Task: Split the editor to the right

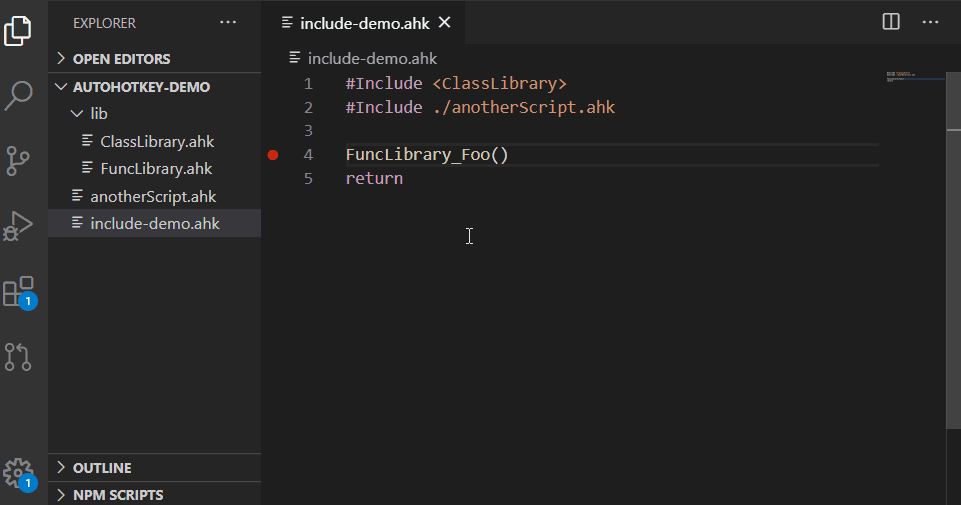Action: pyautogui.click(x=891, y=22)
